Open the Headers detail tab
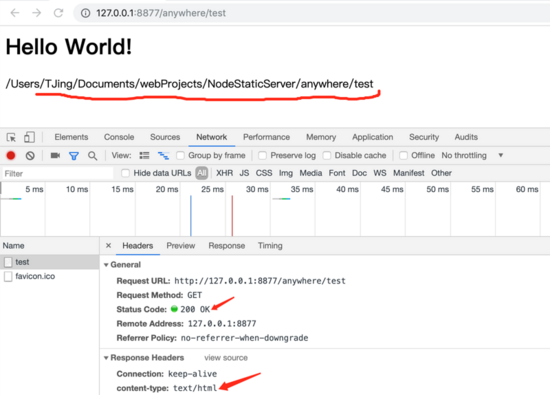The width and height of the screenshot is (550, 395). pos(138,246)
